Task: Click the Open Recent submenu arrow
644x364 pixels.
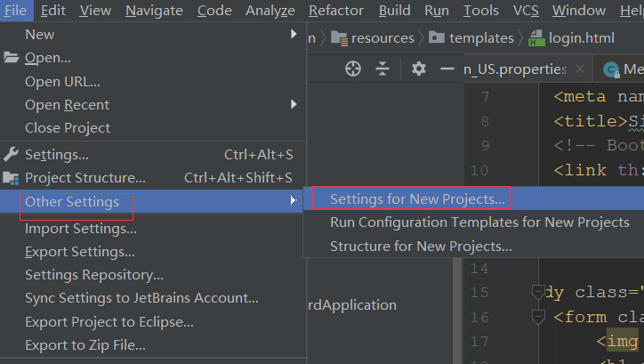Action: tap(294, 104)
